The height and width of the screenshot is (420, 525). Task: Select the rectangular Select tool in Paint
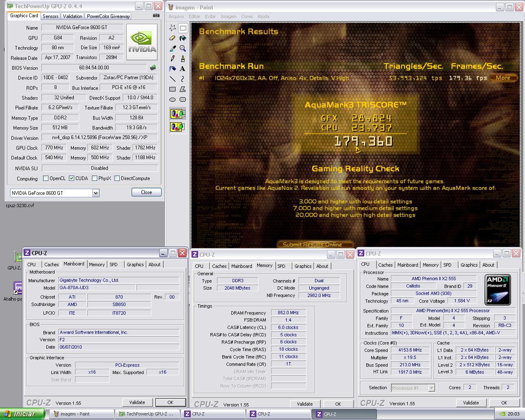[x=183, y=28]
